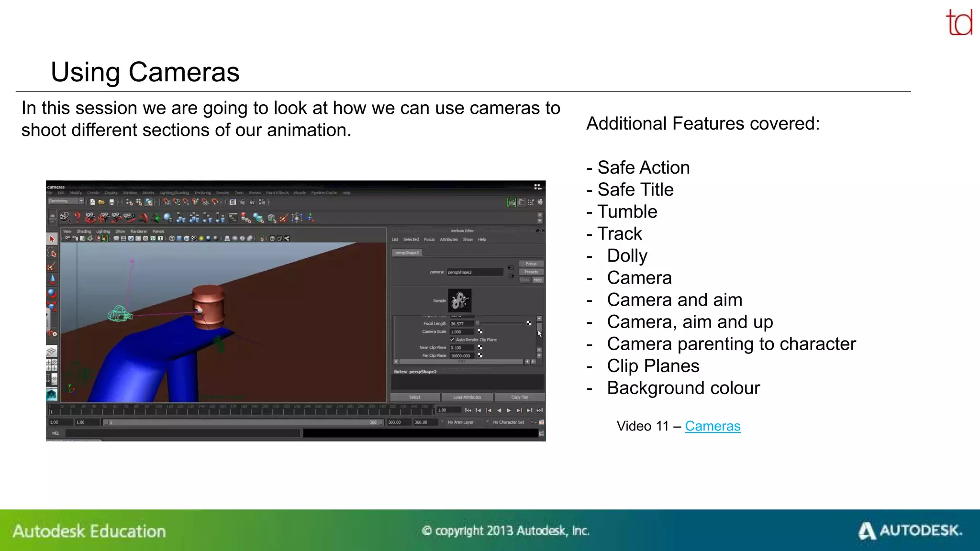Open the Cameras video link

tap(712, 426)
